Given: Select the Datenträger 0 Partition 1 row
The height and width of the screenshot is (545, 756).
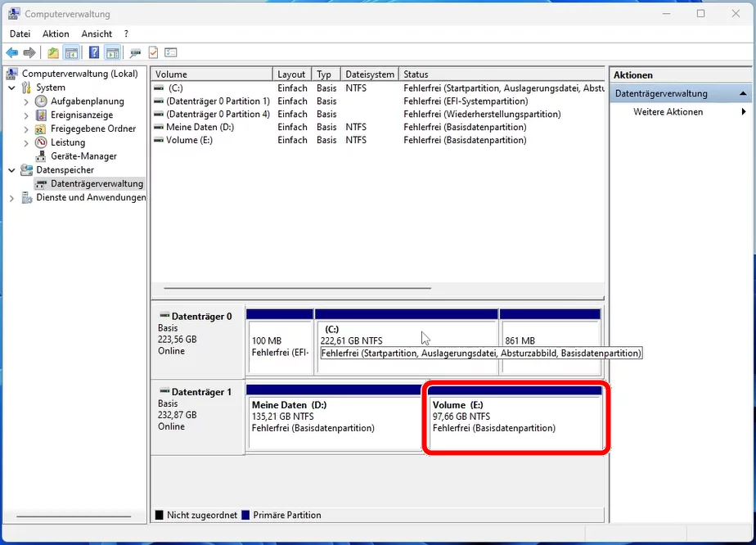Looking at the screenshot, I should tap(378, 101).
